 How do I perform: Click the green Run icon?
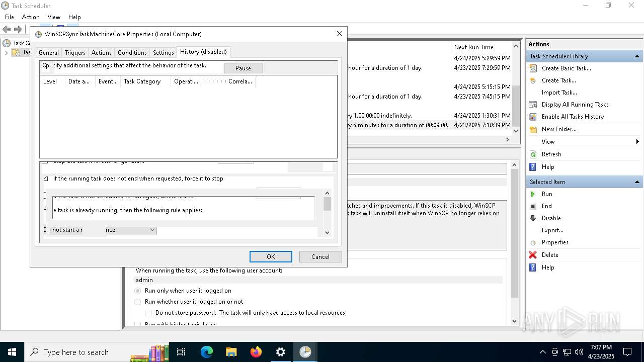pos(533,194)
